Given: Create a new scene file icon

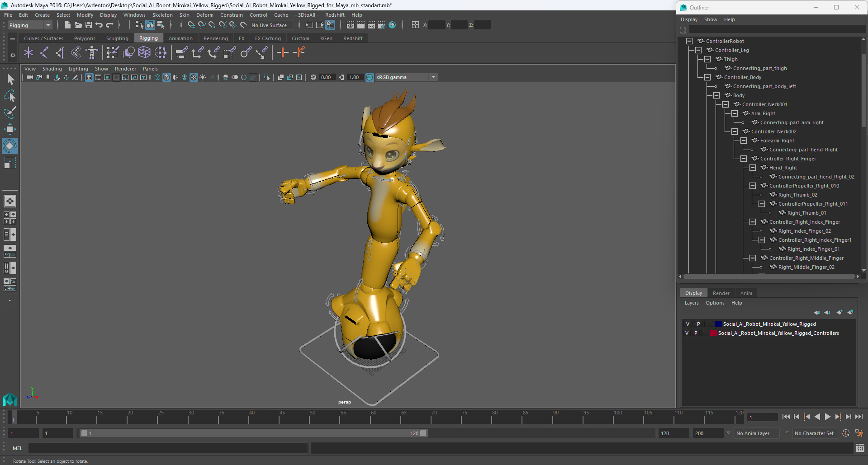Looking at the screenshot, I should pyautogui.click(x=67, y=25).
